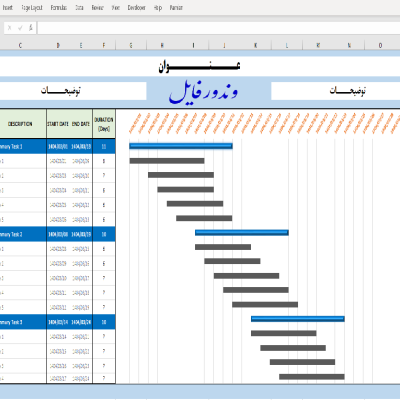
Task: Click the blue Summary Task 3 Gantt bar
Action: coord(298,319)
